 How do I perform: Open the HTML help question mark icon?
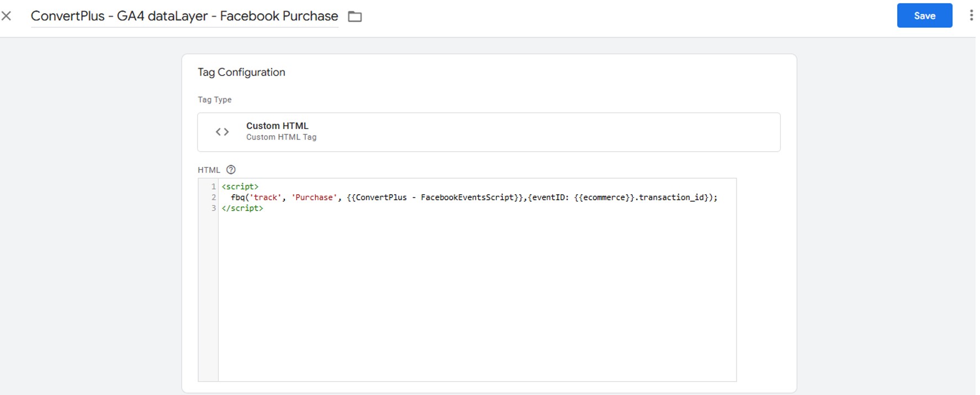(x=231, y=170)
